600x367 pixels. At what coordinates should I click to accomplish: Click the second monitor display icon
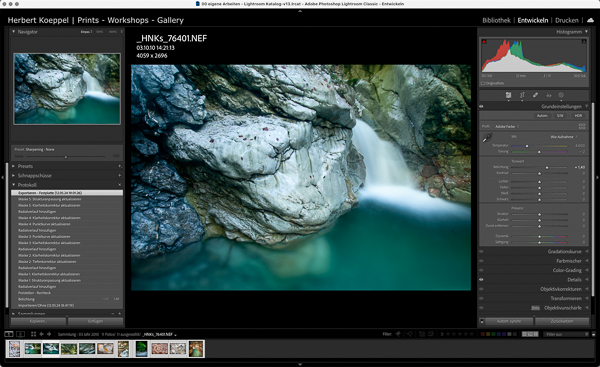(20, 334)
